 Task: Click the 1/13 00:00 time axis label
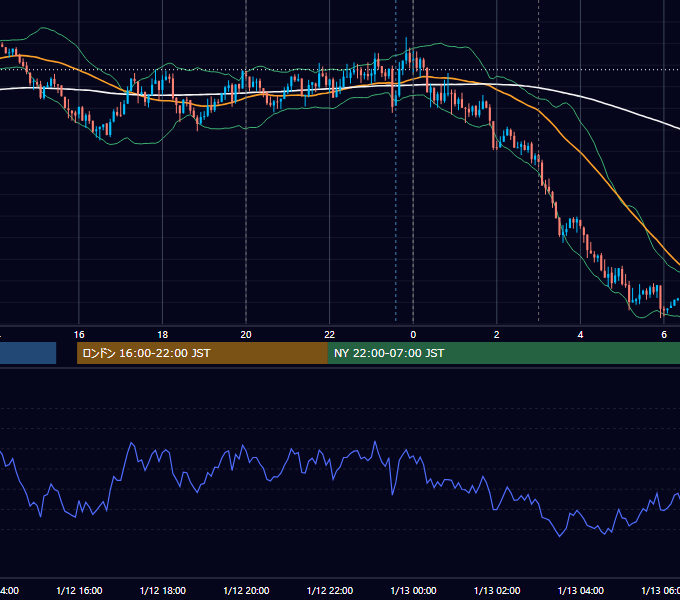coord(413,590)
